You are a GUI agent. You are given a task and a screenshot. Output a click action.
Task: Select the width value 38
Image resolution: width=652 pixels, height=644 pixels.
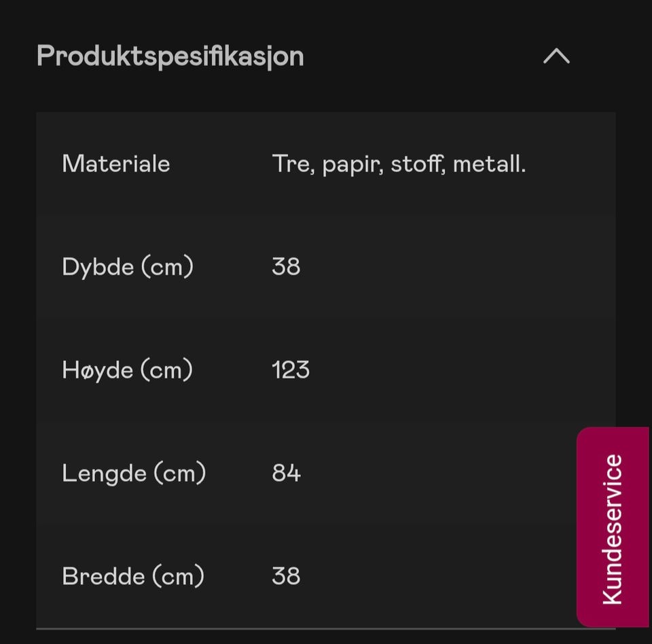click(286, 575)
